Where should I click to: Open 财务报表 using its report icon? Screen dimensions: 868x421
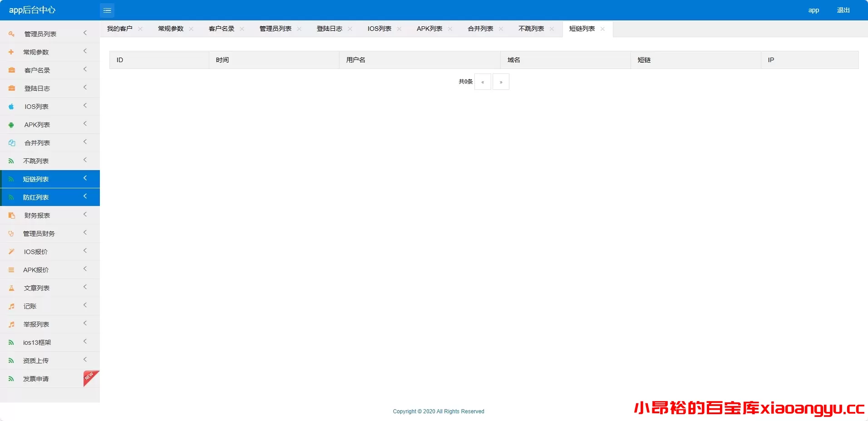click(x=11, y=215)
